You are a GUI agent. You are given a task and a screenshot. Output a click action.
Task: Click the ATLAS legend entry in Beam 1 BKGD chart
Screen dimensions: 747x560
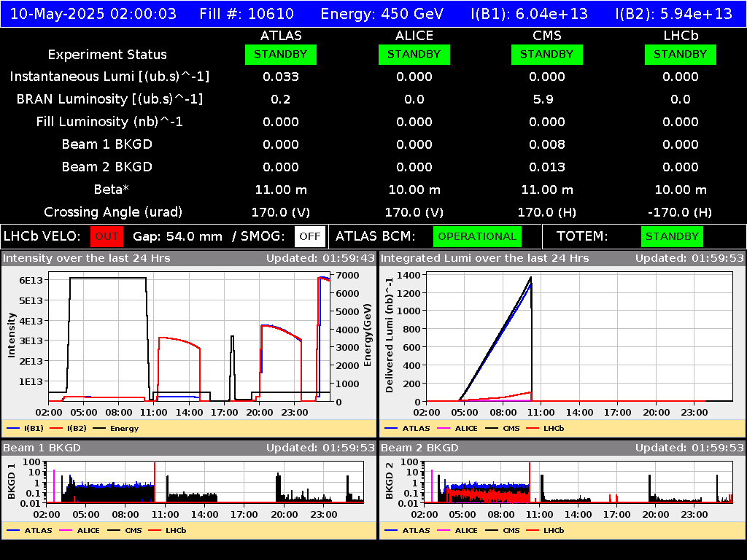pyautogui.click(x=29, y=531)
